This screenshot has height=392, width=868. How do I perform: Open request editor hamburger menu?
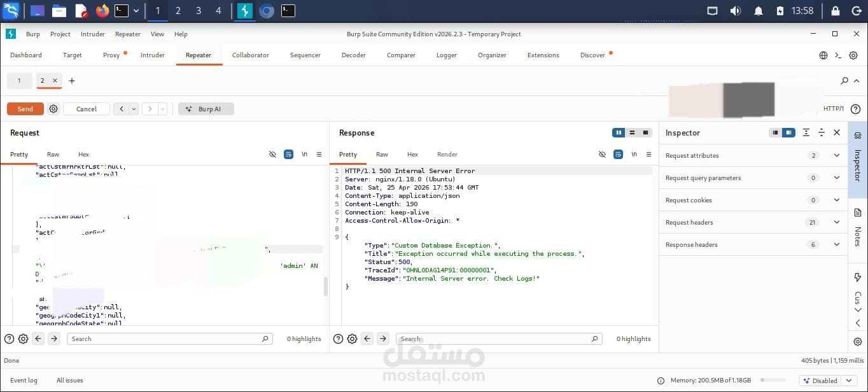tap(319, 154)
